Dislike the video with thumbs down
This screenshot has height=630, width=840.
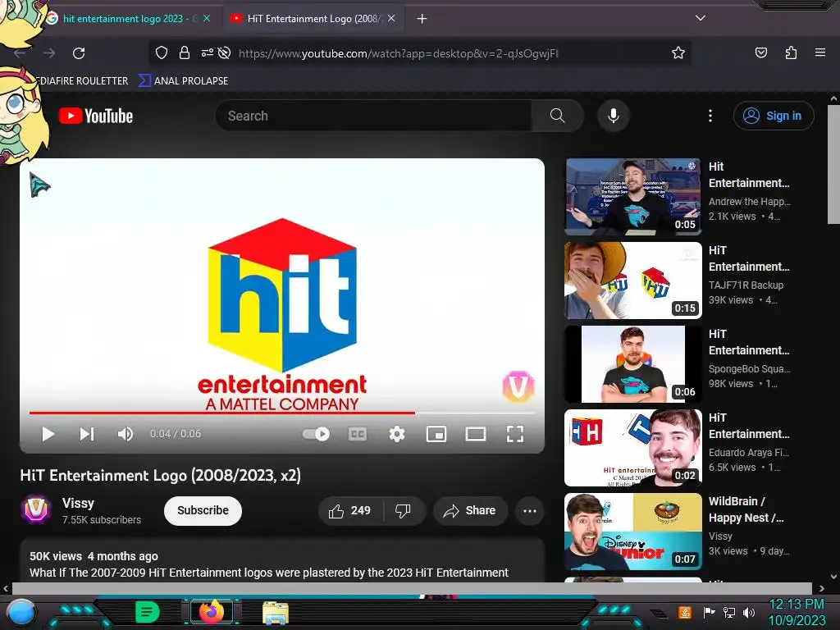click(404, 511)
